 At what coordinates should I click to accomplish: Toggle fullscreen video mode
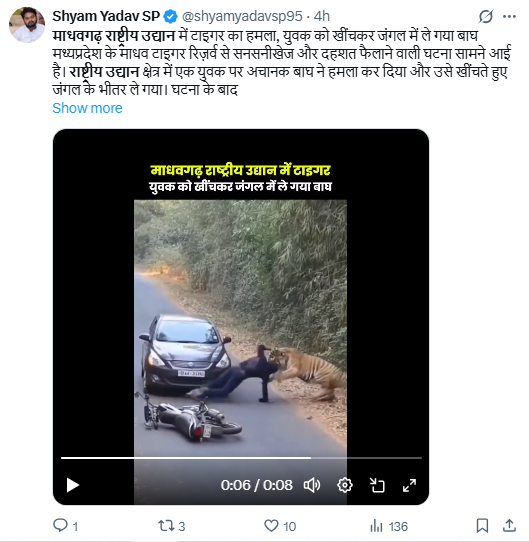pyautogui.click(x=409, y=485)
